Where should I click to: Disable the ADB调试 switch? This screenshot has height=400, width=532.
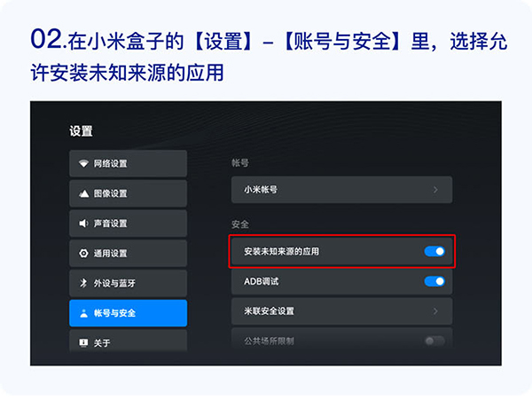click(x=434, y=282)
